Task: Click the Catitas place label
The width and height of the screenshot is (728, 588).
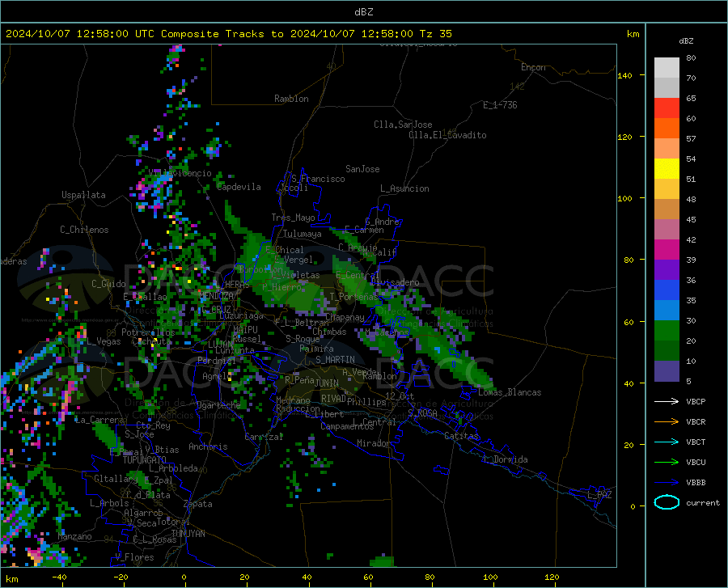Action: coord(461,436)
